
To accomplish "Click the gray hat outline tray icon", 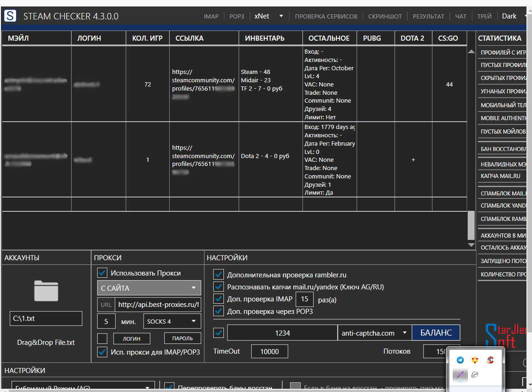I will (x=475, y=375).
